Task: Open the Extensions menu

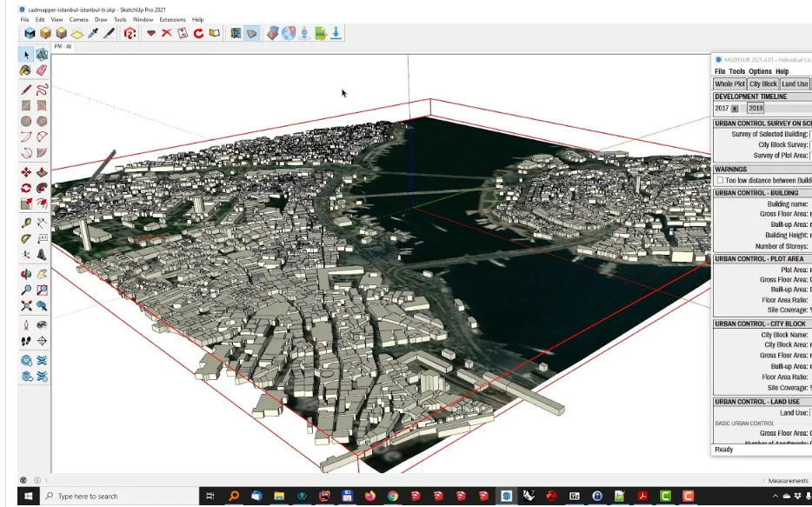Action: click(x=172, y=19)
